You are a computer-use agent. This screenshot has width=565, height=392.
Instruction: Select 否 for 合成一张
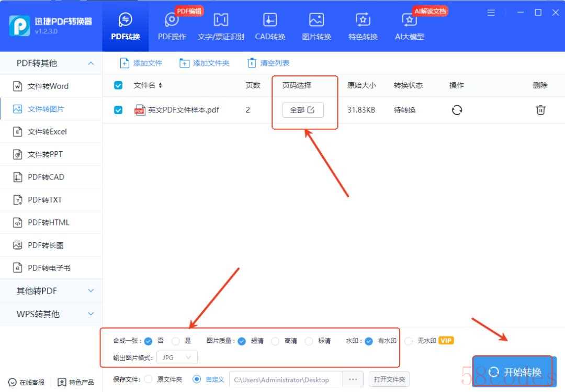tap(148, 341)
